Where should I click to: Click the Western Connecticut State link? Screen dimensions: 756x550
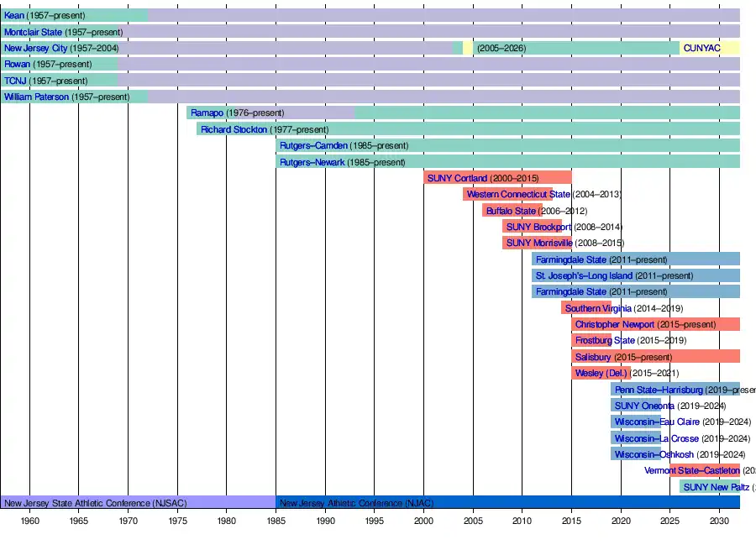518,195
